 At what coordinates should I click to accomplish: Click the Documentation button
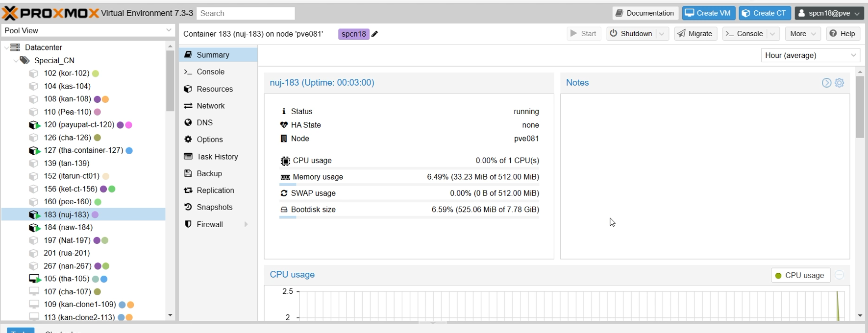pyautogui.click(x=645, y=13)
